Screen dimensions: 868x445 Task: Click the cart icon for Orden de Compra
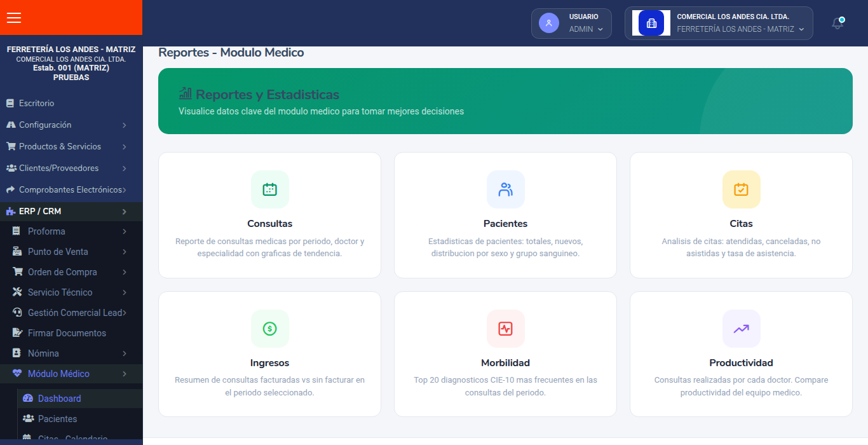17,272
